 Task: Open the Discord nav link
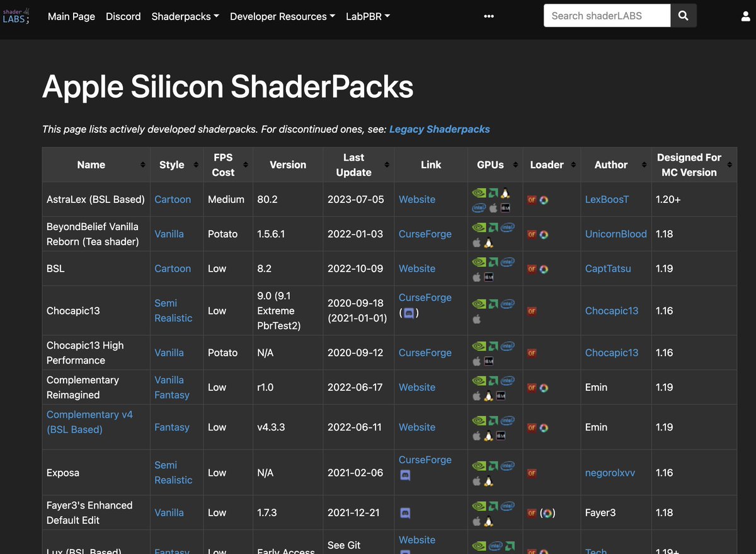(x=123, y=16)
